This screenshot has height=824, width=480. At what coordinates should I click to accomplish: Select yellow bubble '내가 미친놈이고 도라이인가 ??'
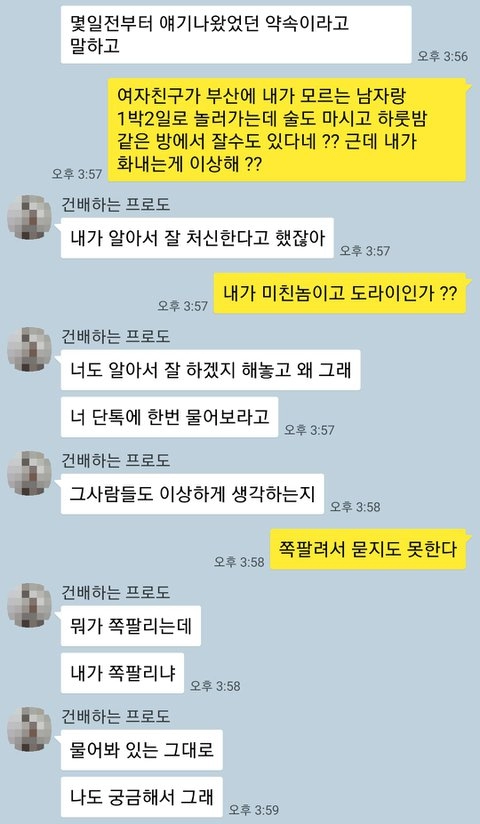pyautogui.click(x=340, y=293)
